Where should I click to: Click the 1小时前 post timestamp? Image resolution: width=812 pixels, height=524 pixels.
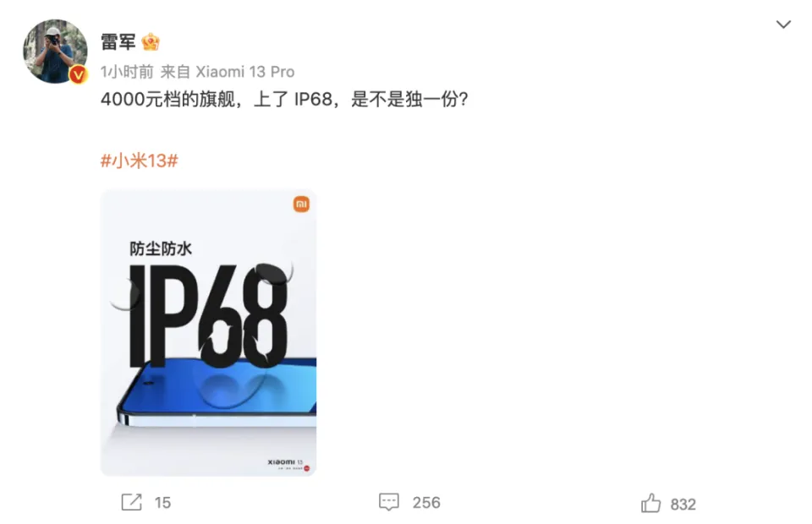(x=127, y=72)
